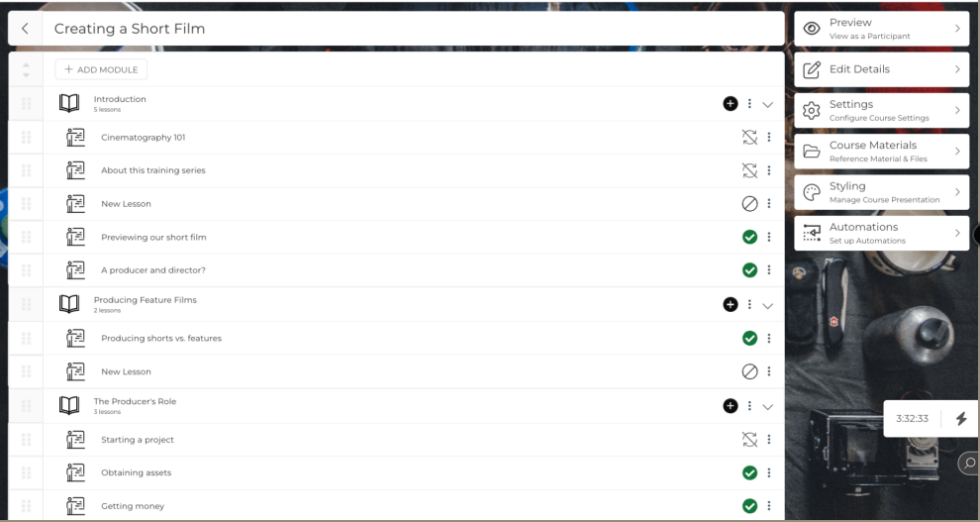Viewport: 980px width, 522px height.
Task: Collapse the Introduction module with its chevron
Action: [x=767, y=104]
